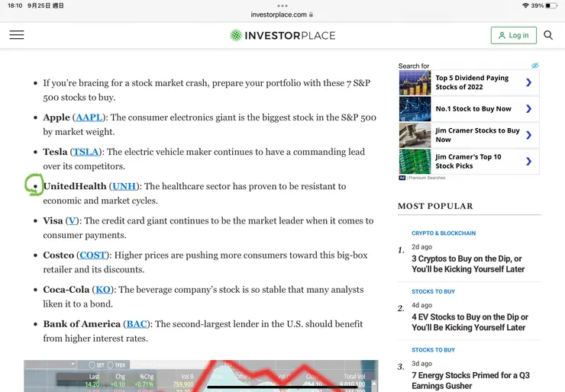The image size is (565, 392).
Task: Click the bold Bank of America name
Action: point(82,324)
